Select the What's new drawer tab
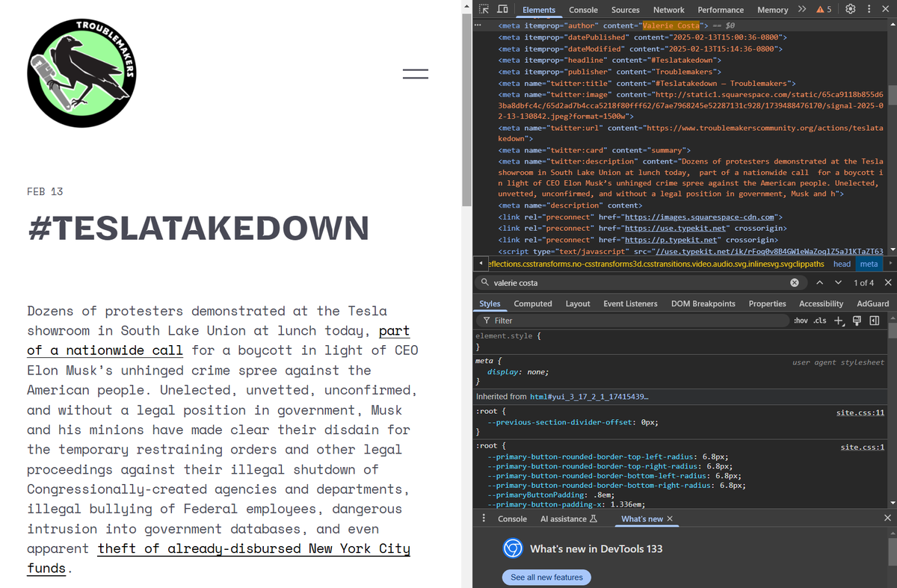 point(641,519)
